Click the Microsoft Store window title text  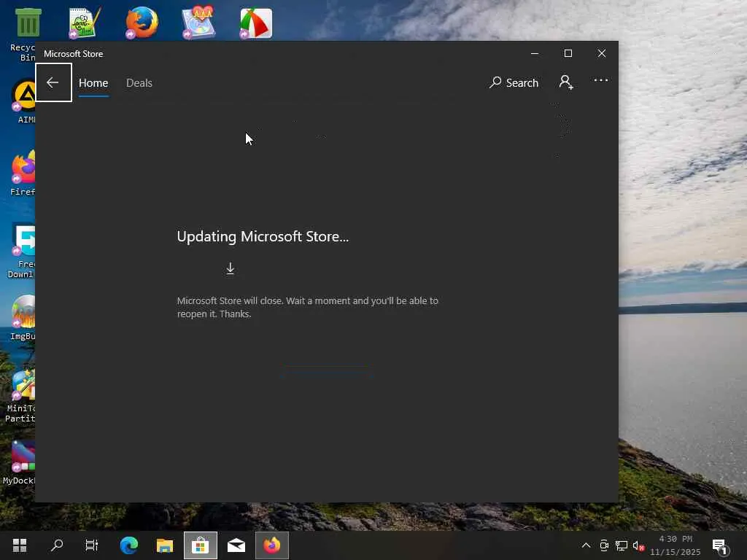click(x=74, y=54)
